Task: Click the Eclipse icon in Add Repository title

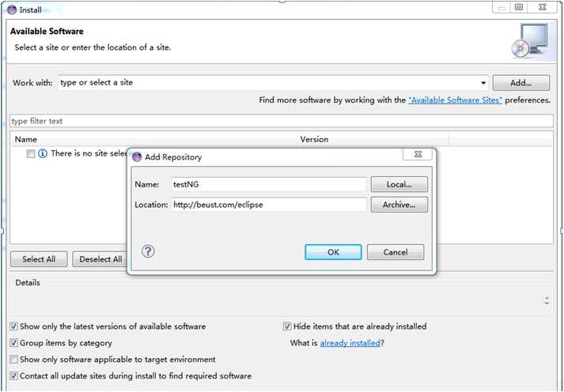Action: pyautogui.click(x=137, y=157)
